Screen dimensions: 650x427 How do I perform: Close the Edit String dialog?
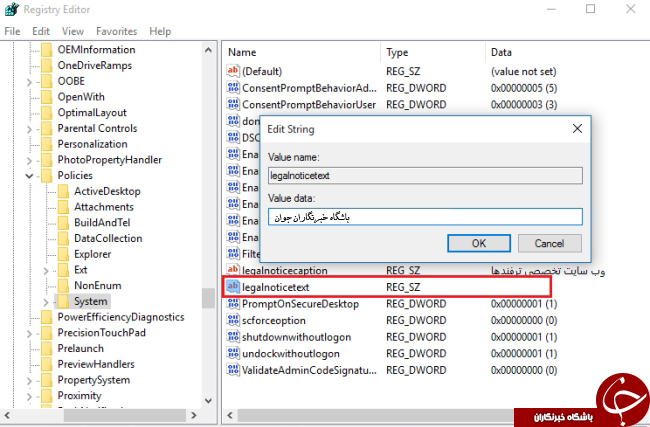click(x=577, y=129)
